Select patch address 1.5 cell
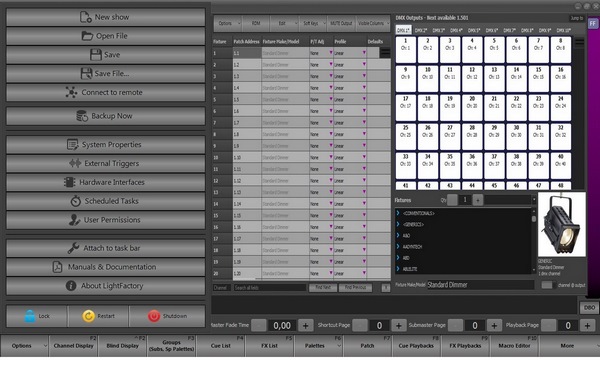The image size is (600, 377). [247, 100]
